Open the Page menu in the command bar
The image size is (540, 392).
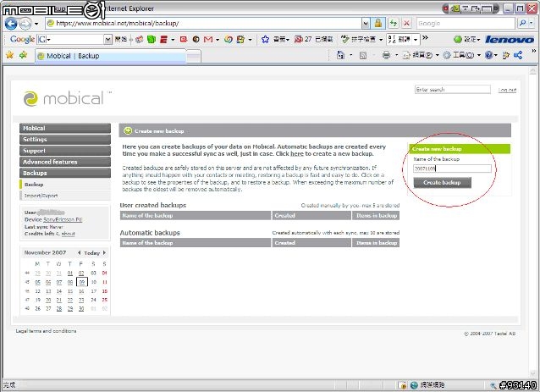421,55
